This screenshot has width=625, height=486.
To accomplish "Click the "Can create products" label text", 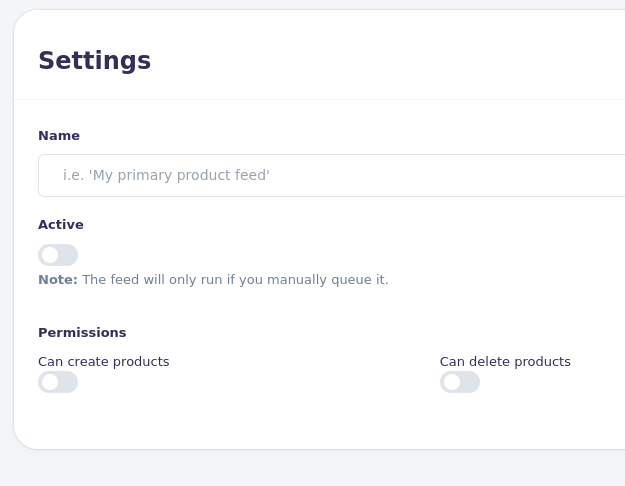I will tap(104, 362).
